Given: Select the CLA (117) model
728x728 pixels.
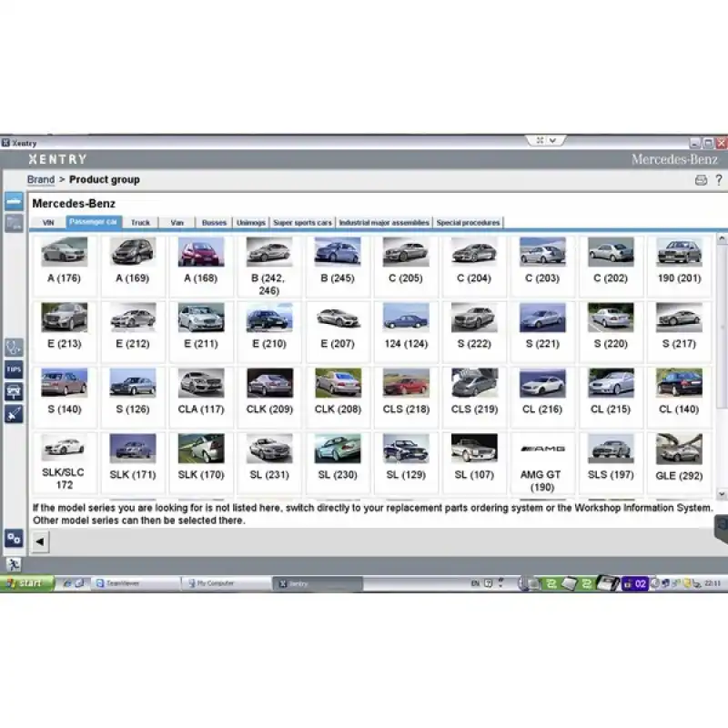Looking at the screenshot, I should pos(200,397).
